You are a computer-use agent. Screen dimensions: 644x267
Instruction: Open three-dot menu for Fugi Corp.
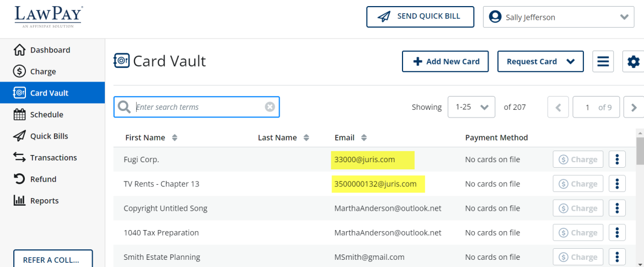617,159
